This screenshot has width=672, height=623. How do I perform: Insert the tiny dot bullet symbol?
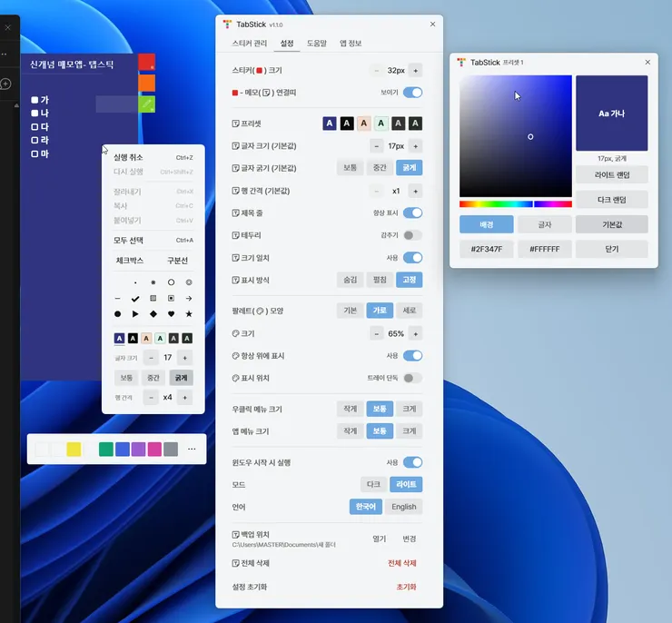pyautogui.click(x=135, y=282)
